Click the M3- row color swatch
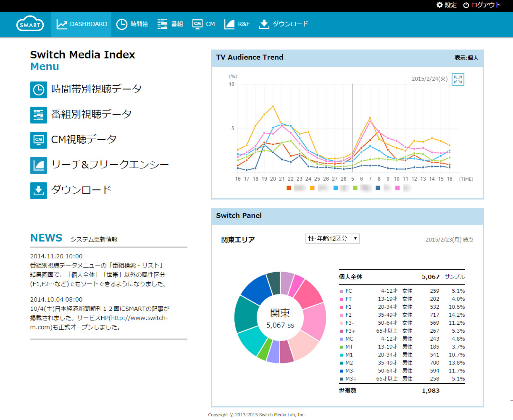 point(341,371)
